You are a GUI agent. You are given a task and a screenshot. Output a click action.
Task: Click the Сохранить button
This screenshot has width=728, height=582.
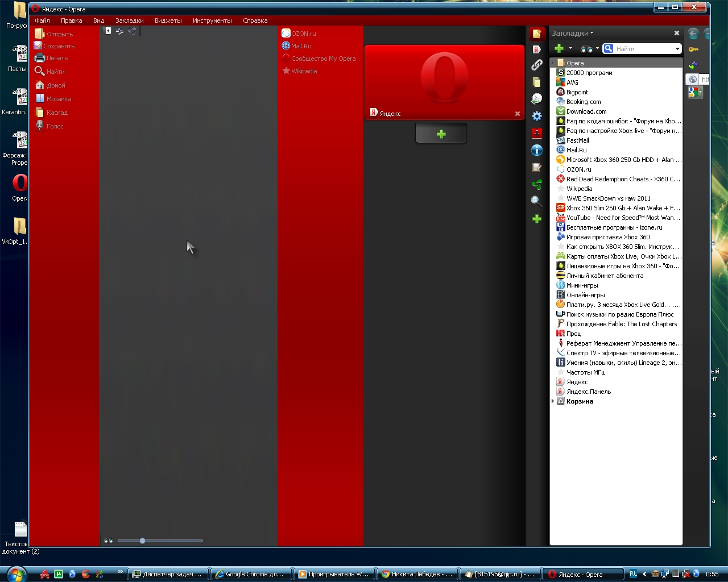(54, 46)
